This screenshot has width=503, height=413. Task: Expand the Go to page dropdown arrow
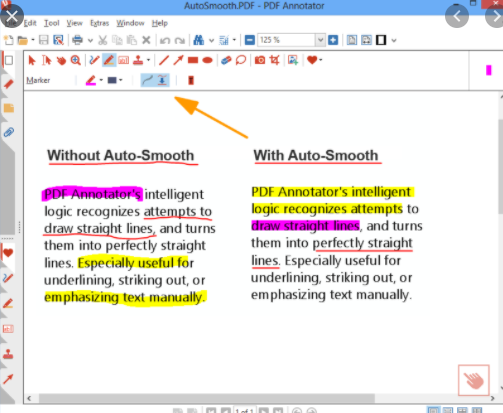[x=234, y=40]
